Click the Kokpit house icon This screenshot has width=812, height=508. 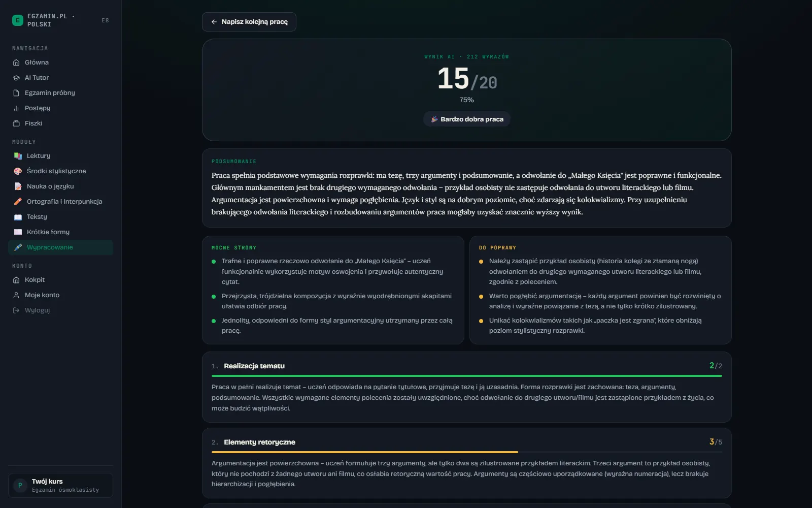coord(16,280)
